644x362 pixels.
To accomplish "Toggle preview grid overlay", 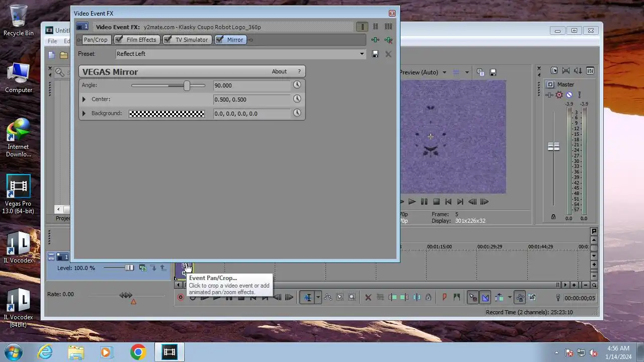I will click(x=456, y=72).
